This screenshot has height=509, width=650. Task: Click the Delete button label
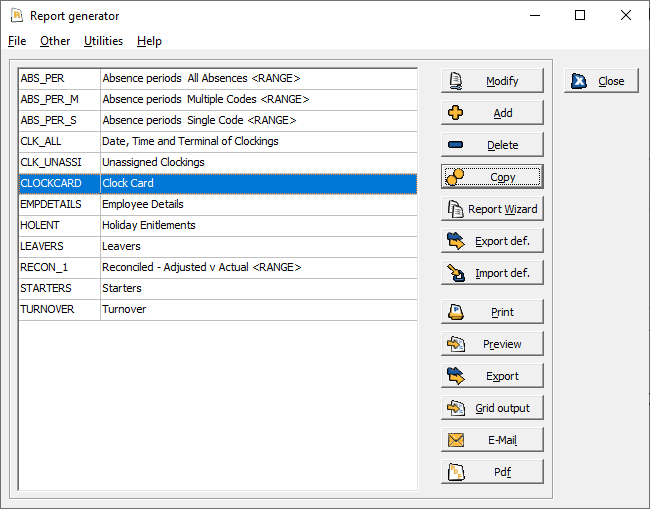(502, 145)
